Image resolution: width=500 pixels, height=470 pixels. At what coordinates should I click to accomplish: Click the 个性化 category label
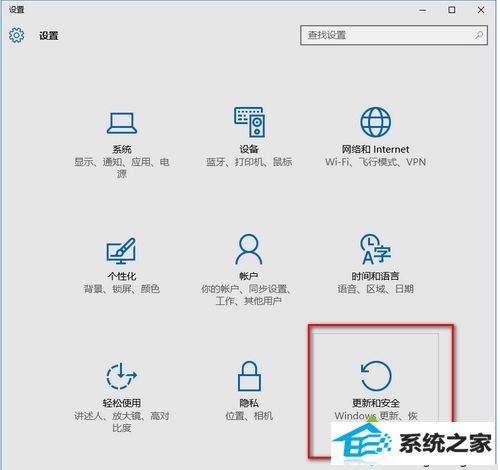(122, 276)
